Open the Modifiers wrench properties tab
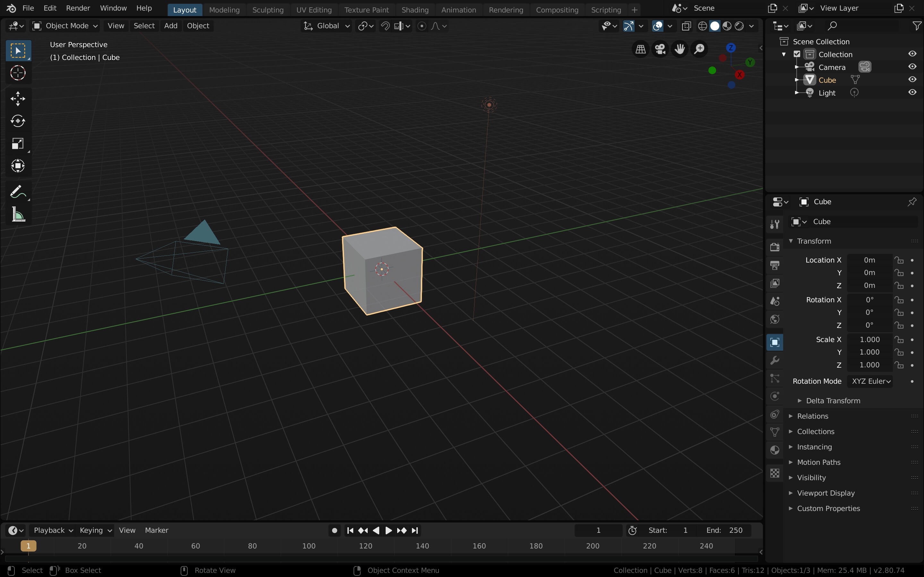 (x=775, y=360)
